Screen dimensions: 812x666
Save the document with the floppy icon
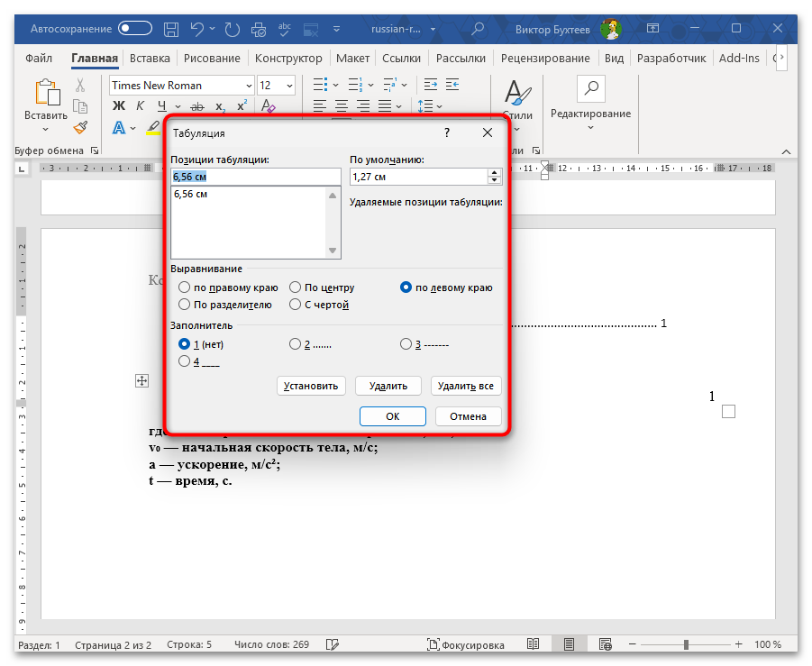(x=171, y=29)
